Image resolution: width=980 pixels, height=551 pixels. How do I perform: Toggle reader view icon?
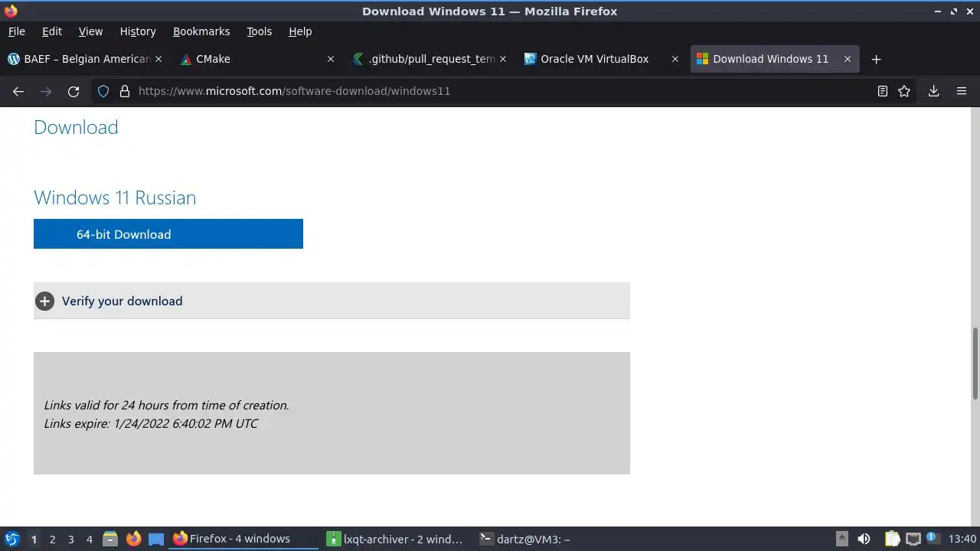pyautogui.click(x=883, y=91)
